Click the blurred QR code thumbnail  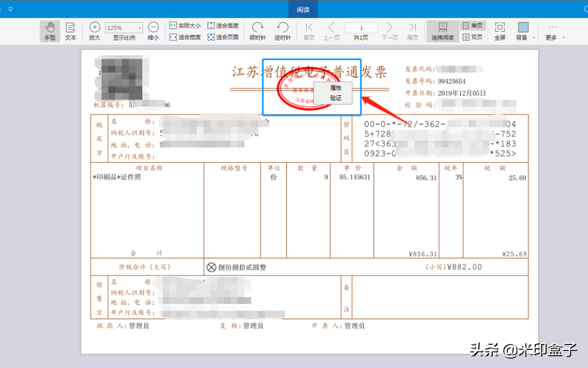pos(123,78)
